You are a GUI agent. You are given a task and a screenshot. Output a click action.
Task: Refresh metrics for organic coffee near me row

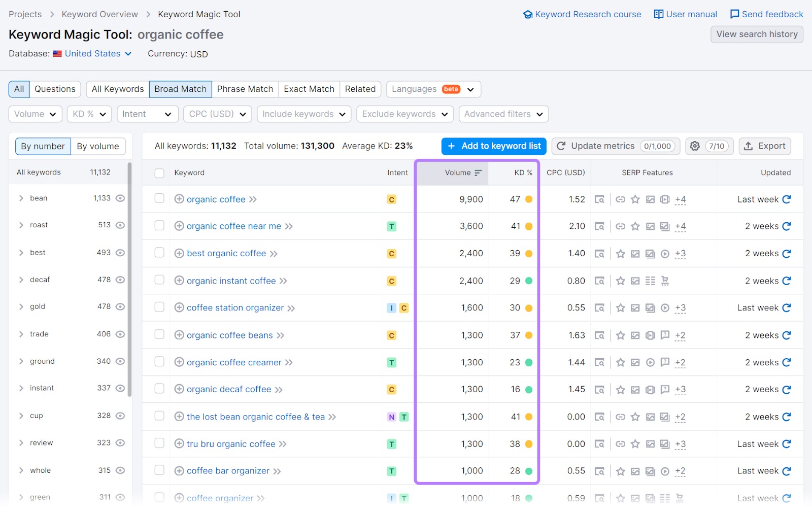click(787, 226)
